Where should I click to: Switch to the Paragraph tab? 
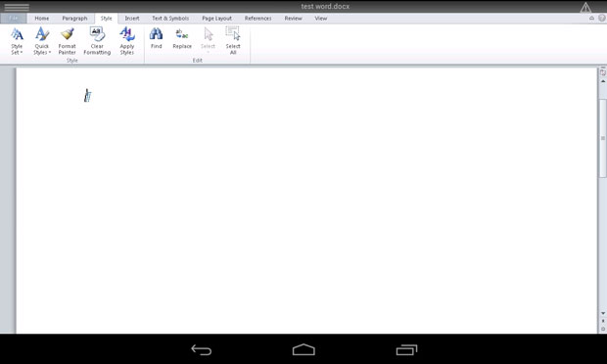(x=74, y=19)
